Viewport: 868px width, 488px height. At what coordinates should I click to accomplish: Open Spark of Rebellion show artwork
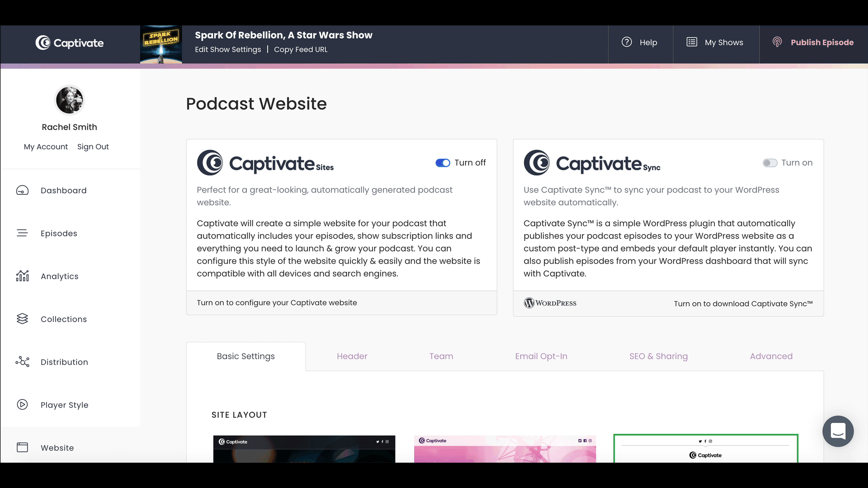click(x=161, y=44)
